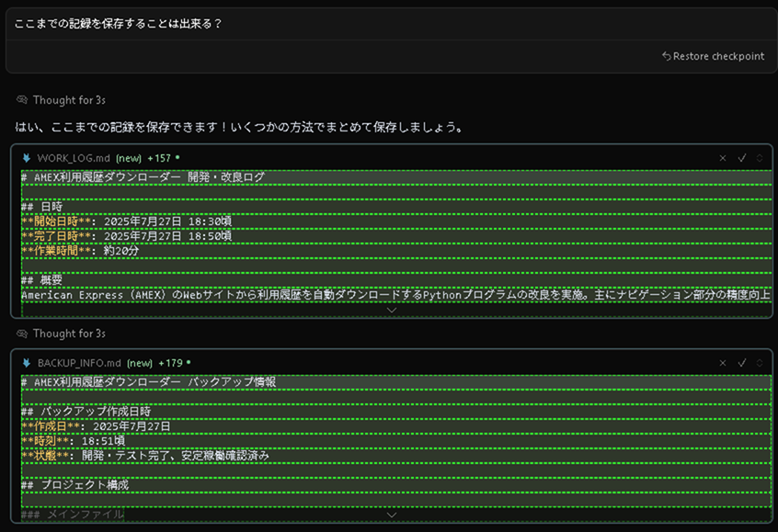Image resolution: width=778 pixels, height=532 pixels.
Task: Click the markdown file icon beside WORK_LOG.md
Action: tap(27, 158)
